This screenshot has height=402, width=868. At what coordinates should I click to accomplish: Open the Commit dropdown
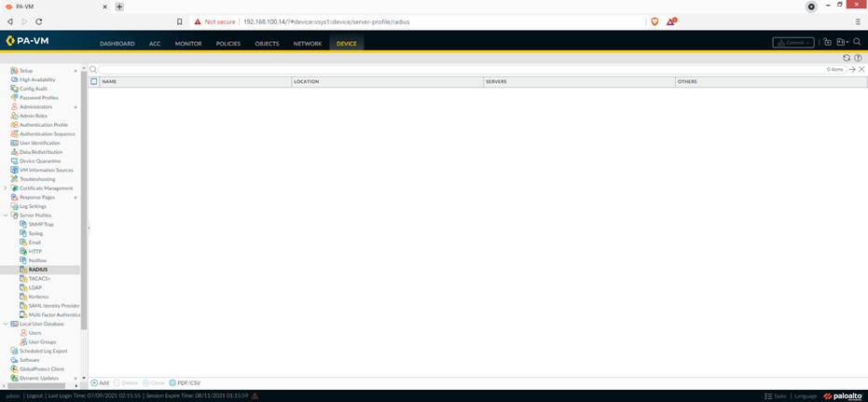pyautogui.click(x=793, y=43)
